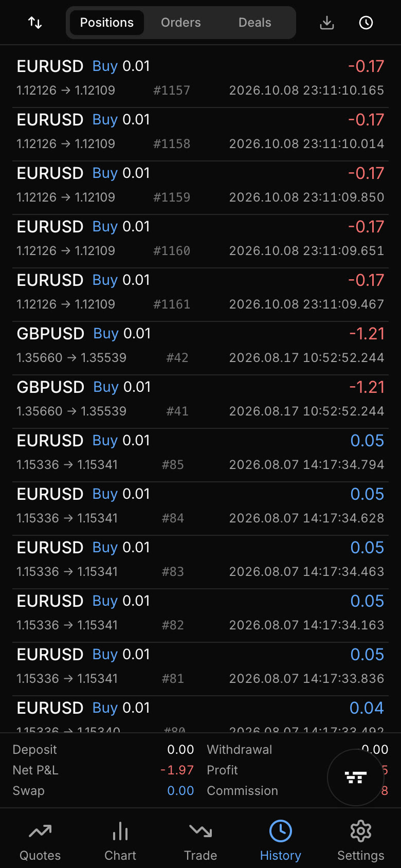This screenshot has height=868, width=401.
Task: Open GBPUSD position #42
Action: (200, 346)
